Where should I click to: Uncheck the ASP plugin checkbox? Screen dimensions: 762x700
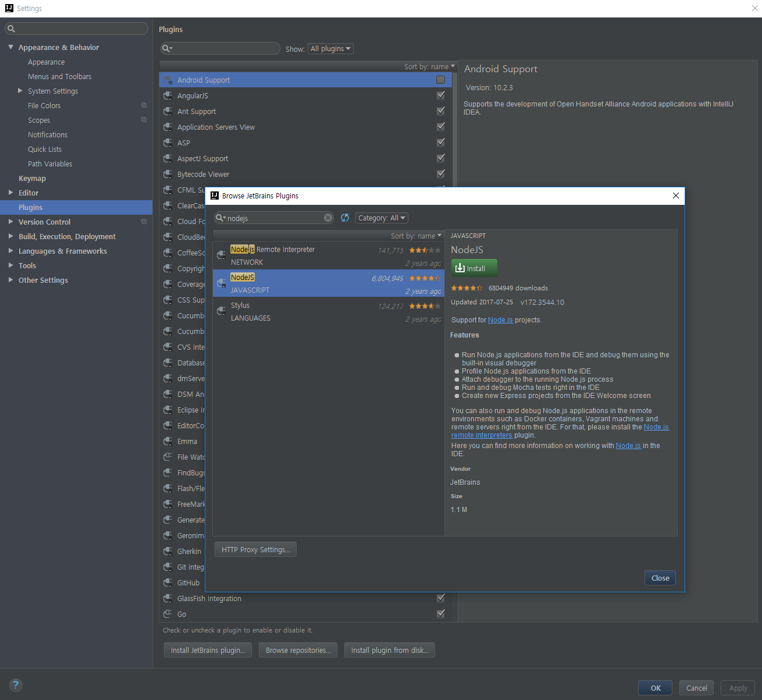(440, 143)
